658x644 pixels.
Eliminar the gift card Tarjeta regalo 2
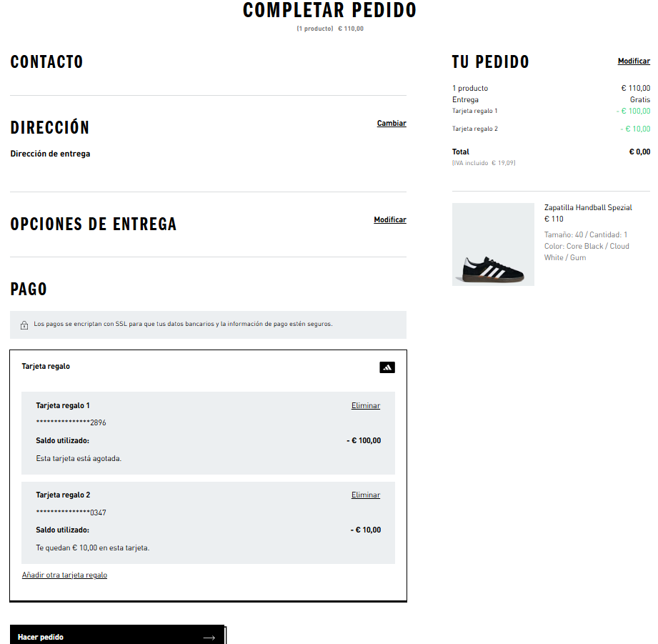click(365, 495)
